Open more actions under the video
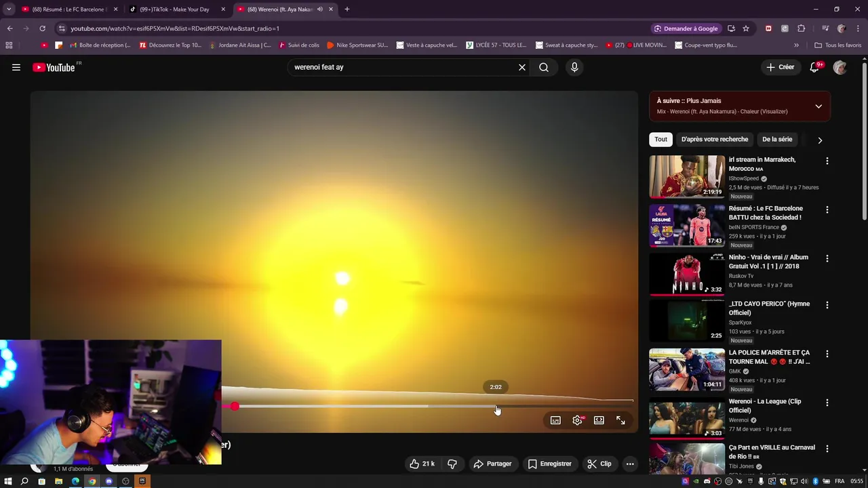Image resolution: width=868 pixels, height=488 pixels. click(x=630, y=464)
